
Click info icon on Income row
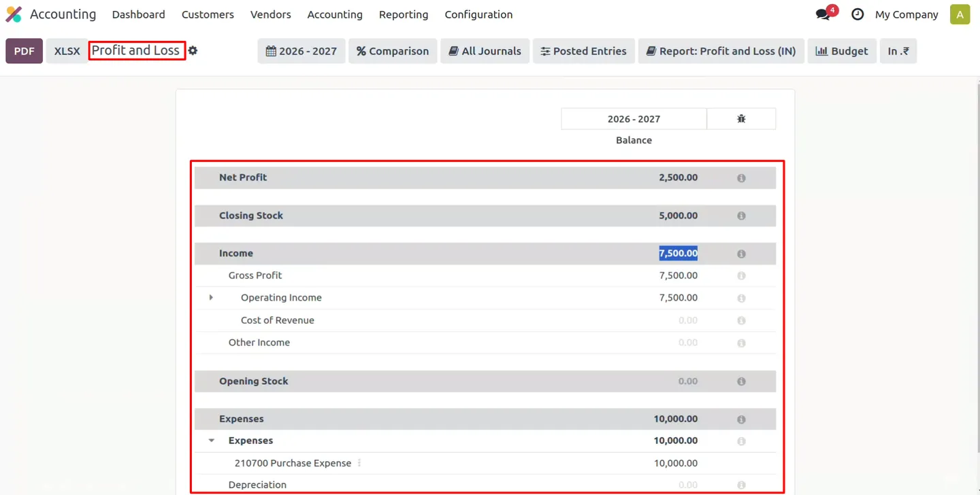tap(741, 254)
